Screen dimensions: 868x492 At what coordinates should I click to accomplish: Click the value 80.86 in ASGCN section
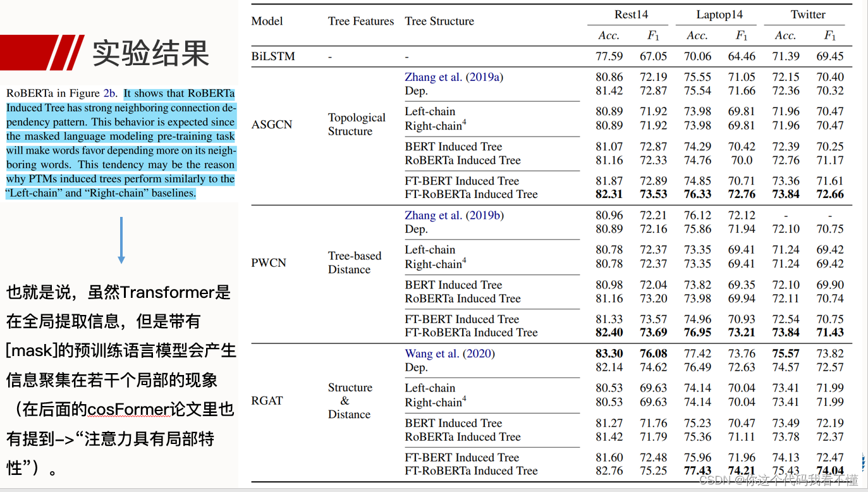pos(609,77)
